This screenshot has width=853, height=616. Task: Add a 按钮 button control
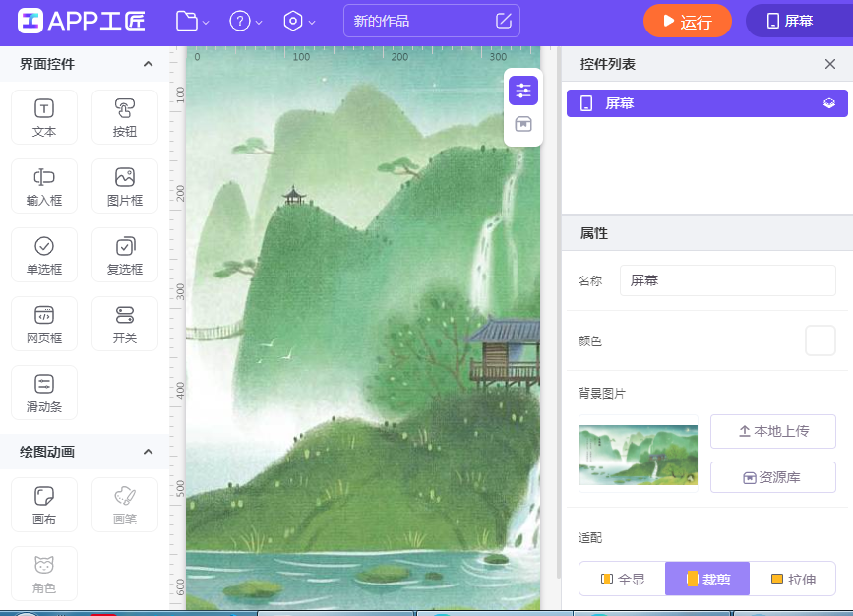125,117
